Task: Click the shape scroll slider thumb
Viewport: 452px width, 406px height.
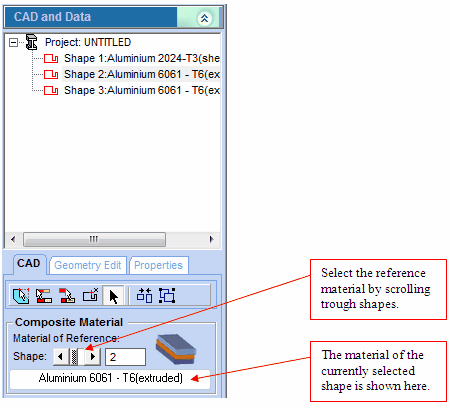Action: click(74, 356)
